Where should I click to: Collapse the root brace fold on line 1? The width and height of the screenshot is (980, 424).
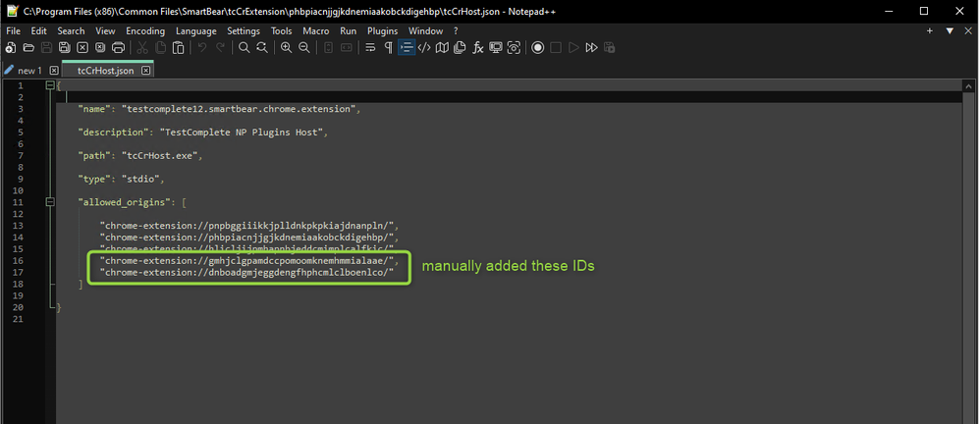(48, 85)
